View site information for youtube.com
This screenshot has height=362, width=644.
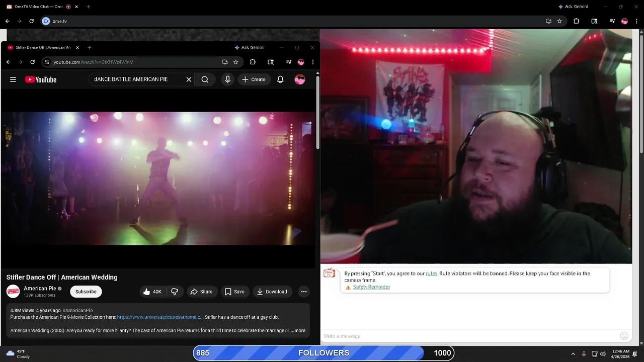click(x=46, y=62)
